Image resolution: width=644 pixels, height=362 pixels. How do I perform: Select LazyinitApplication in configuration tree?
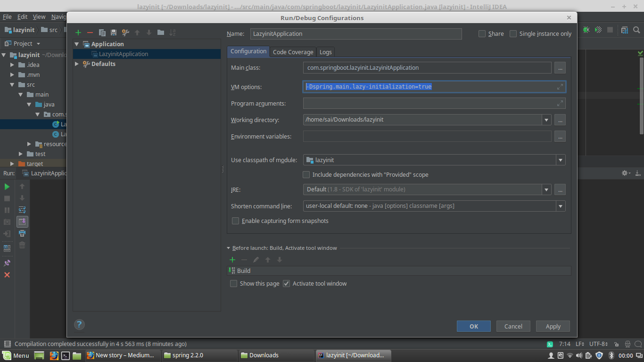[x=147, y=54]
